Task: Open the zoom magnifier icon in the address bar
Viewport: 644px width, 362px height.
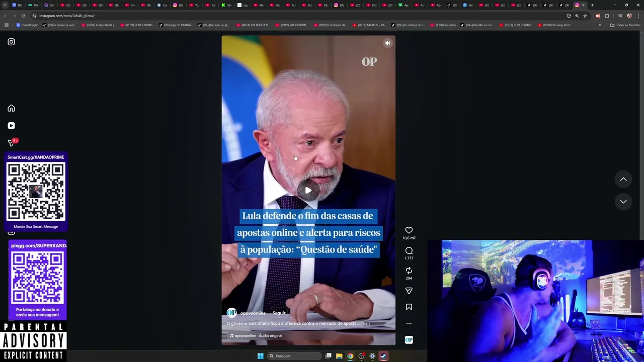Action: pos(577,16)
